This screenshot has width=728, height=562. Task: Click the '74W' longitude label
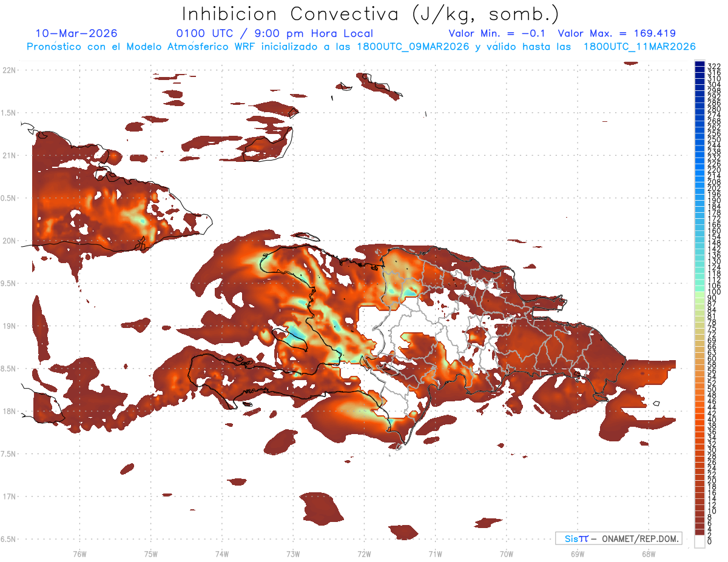point(222,554)
